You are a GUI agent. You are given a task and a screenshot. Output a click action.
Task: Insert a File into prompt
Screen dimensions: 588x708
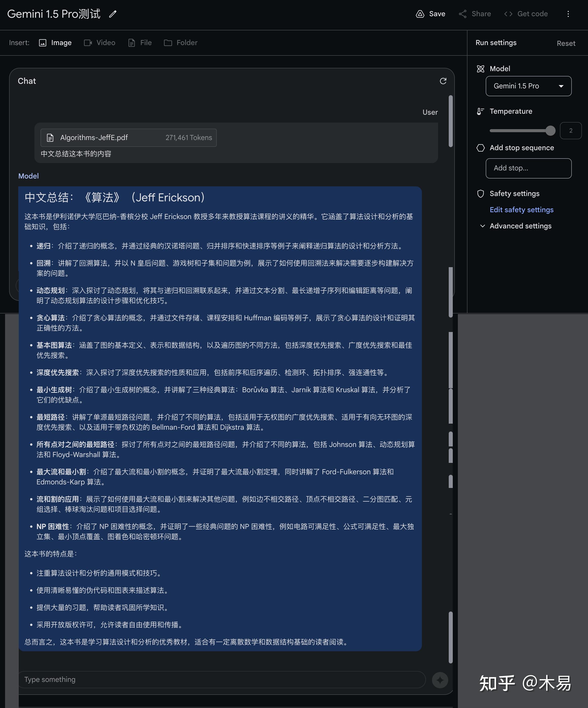click(140, 43)
